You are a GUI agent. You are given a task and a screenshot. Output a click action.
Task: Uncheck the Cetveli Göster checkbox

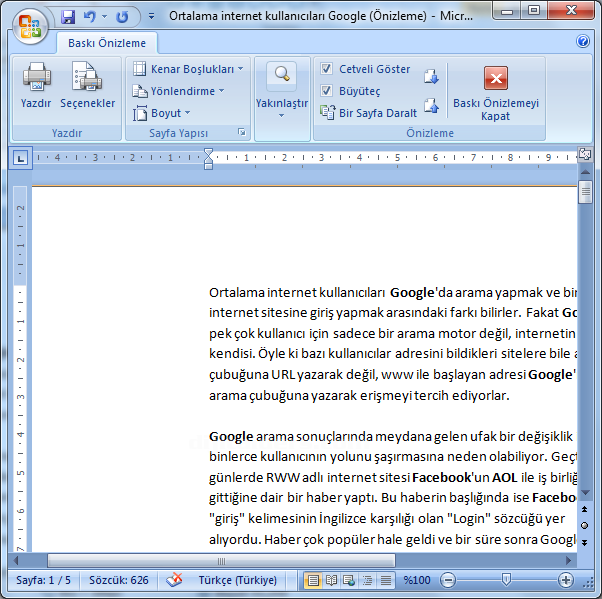point(326,69)
